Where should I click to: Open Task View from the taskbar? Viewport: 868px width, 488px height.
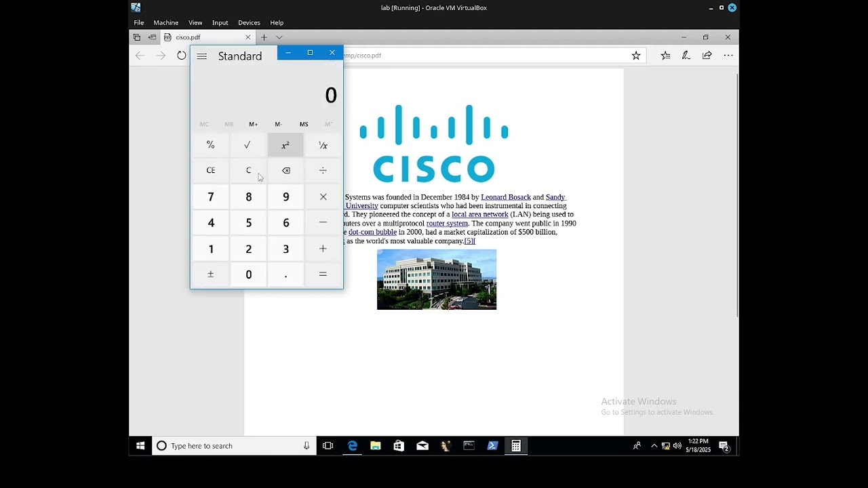(328, 446)
